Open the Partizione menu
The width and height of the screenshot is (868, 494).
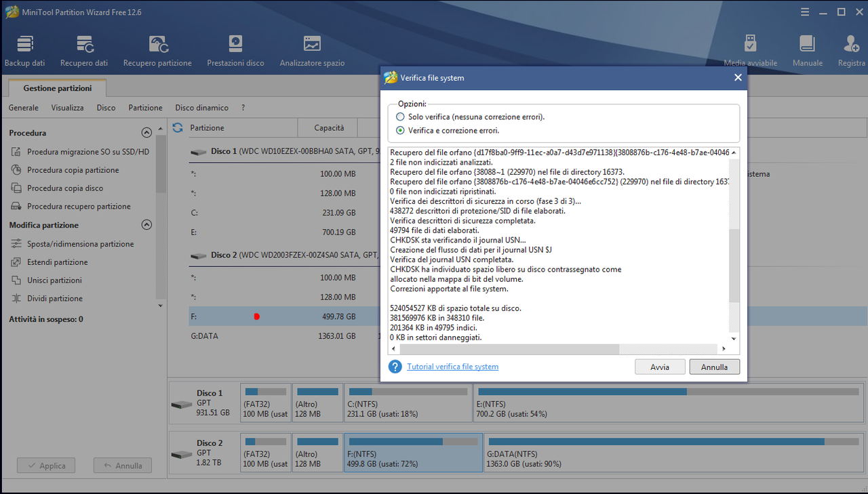[145, 108]
